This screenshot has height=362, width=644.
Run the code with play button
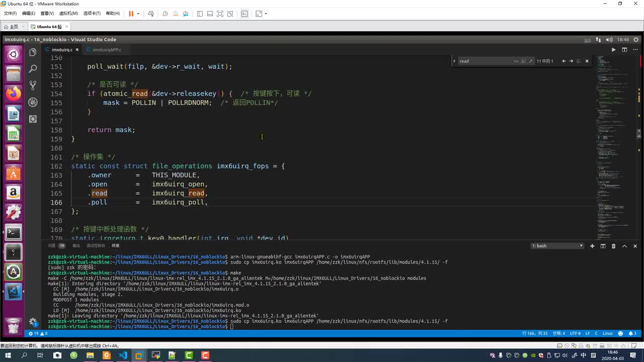coord(613,50)
